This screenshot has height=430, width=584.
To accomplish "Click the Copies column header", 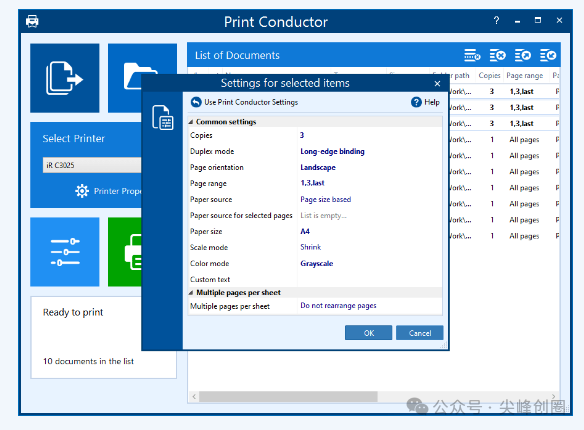I will click(489, 75).
